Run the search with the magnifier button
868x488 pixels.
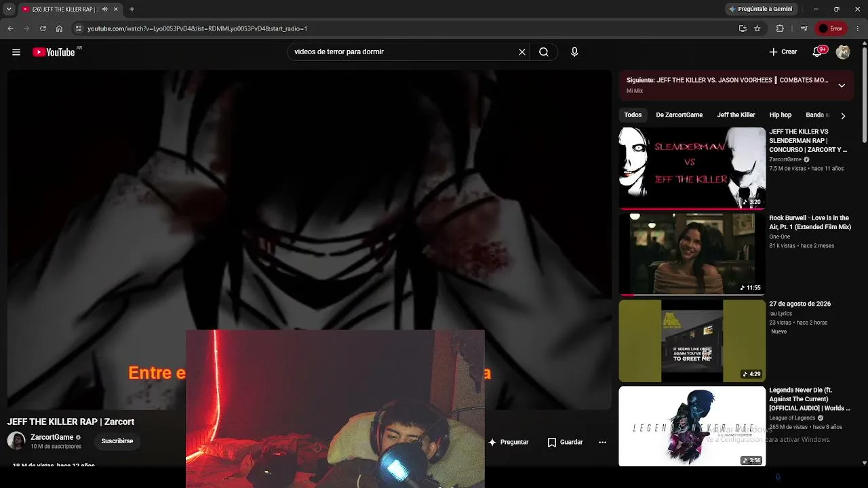pos(544,52)
